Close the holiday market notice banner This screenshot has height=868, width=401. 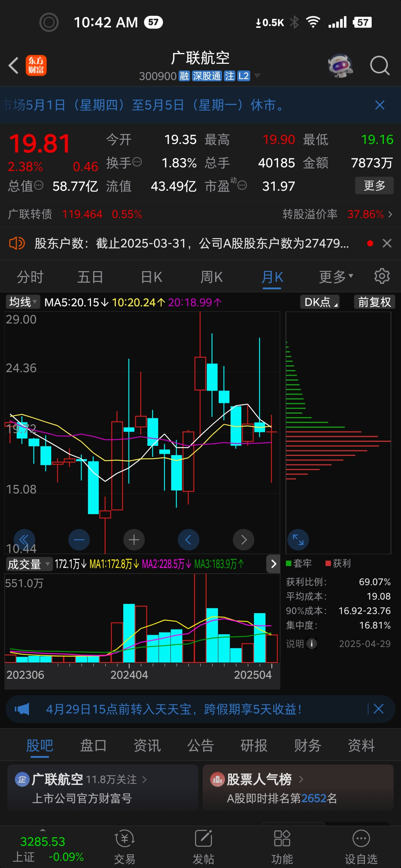(x=379, y=105)
